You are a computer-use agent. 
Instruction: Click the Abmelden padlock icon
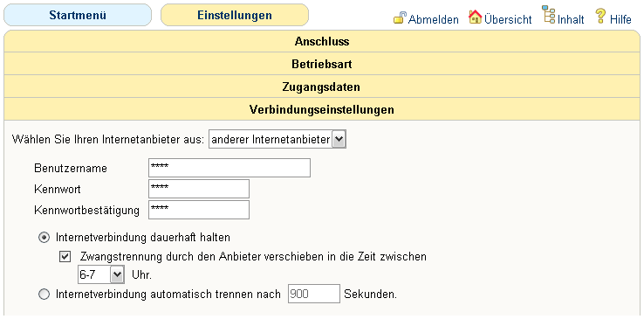400,18
